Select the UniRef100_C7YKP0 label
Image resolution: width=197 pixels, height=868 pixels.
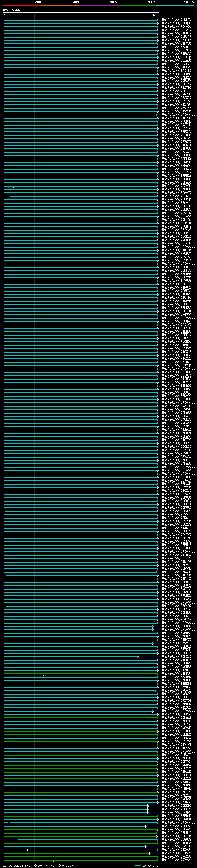[x=176, y=349]
